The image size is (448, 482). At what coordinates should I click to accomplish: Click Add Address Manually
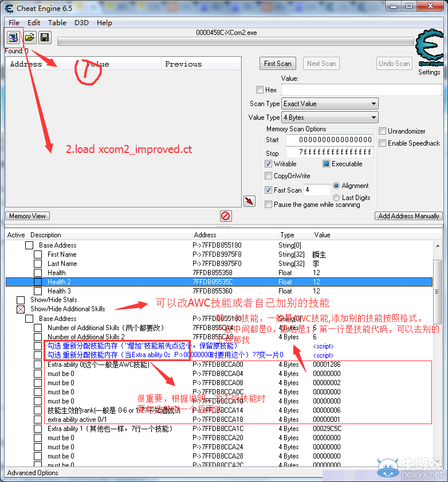coord(408,216)
